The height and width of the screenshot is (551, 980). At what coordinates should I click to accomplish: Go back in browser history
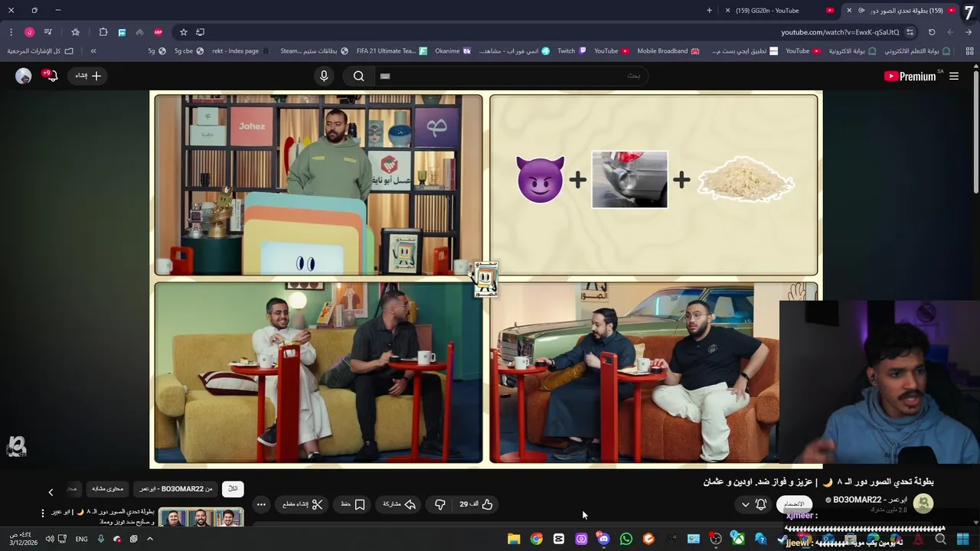tap(969, 32)
